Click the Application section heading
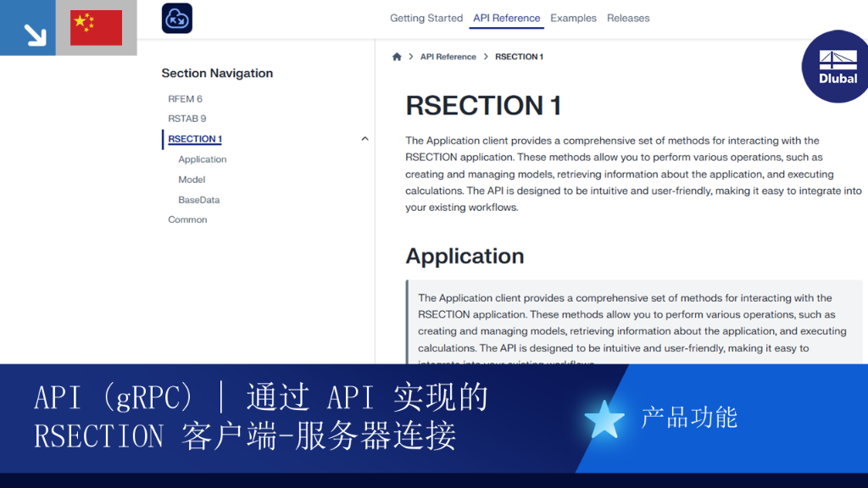 465,256
